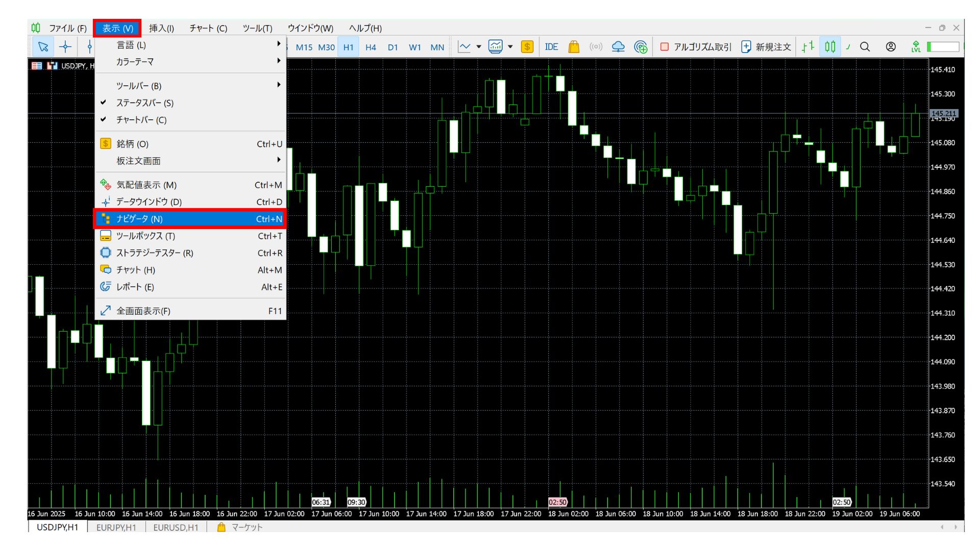
Task: Toggle チャートバー (C) checkmark
Action: click(x=141, y=120)
